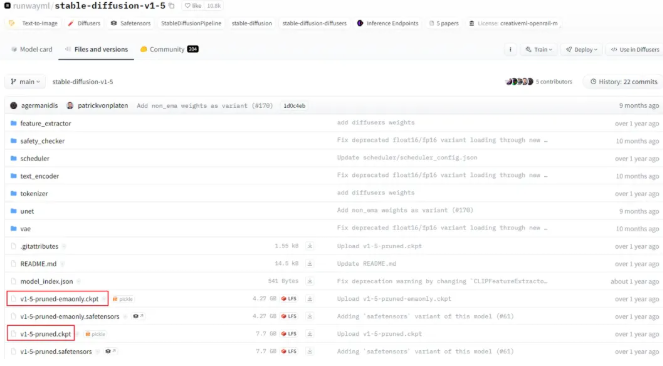Show pickle badge for v1-5-pruned.ckpt
This screenshot has height=366, width=663.
pyautogui.click(x=95, y=334)
